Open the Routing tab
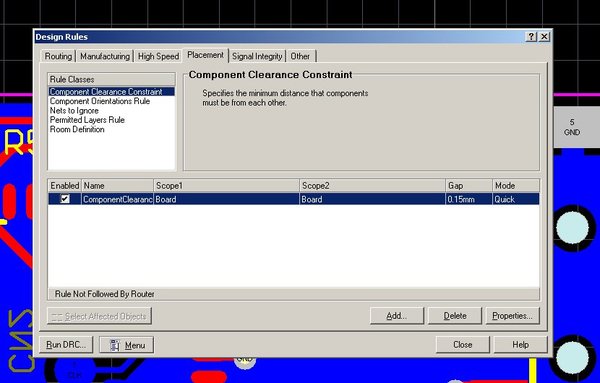This screenshot has height=383, width=600. pyautogui.click(x=58, y=56)
